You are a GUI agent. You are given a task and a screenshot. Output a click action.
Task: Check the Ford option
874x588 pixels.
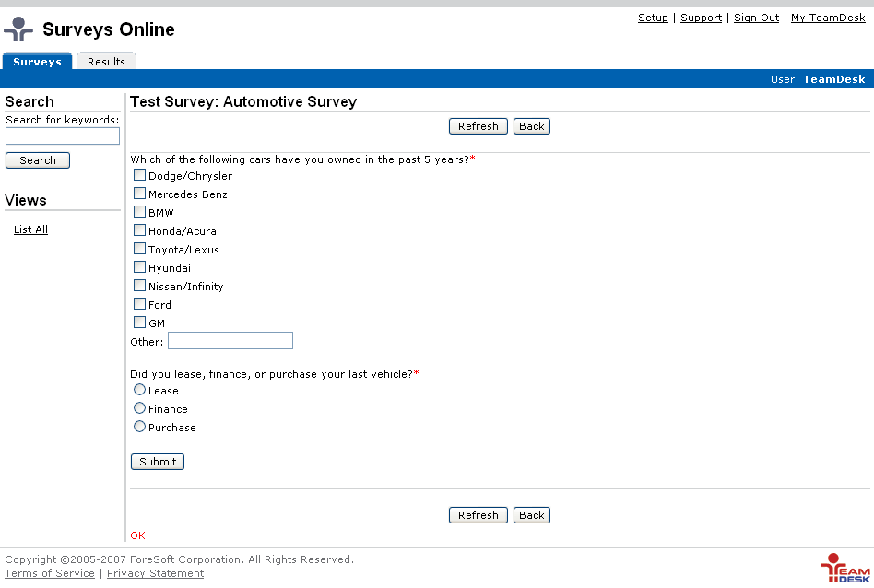[140, 304]
